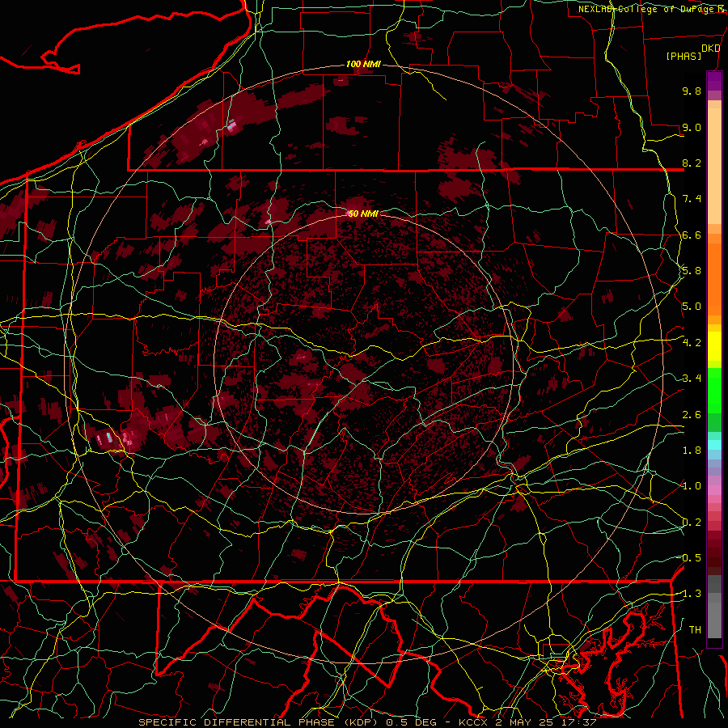Select the purple segment atop the color bar
Screen dimensions: 728x728
(x=714, y=81)
